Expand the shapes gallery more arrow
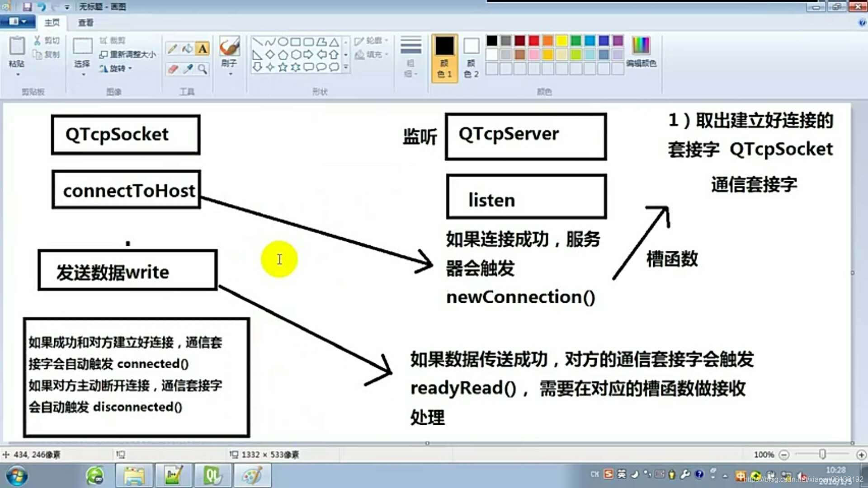 [346, 67]
